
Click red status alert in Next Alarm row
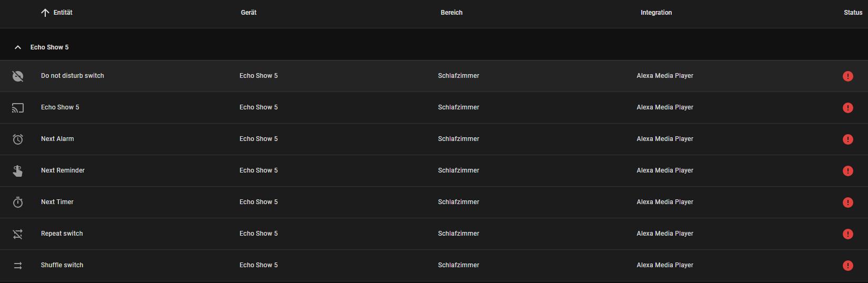[x=847, y=139]
